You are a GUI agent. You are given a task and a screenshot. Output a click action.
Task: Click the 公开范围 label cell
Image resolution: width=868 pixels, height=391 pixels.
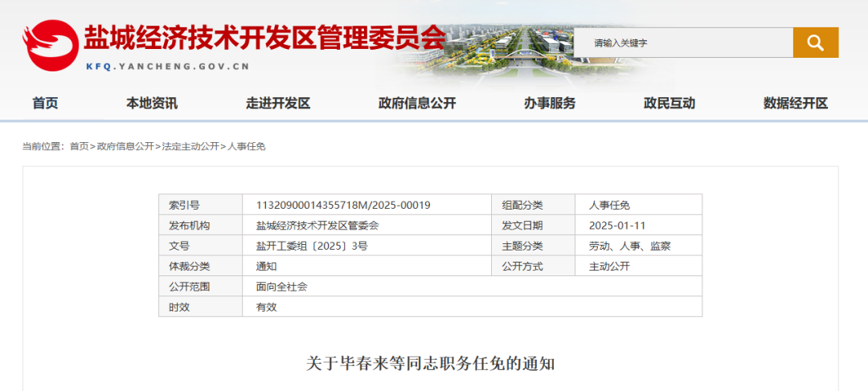point(200,287)
